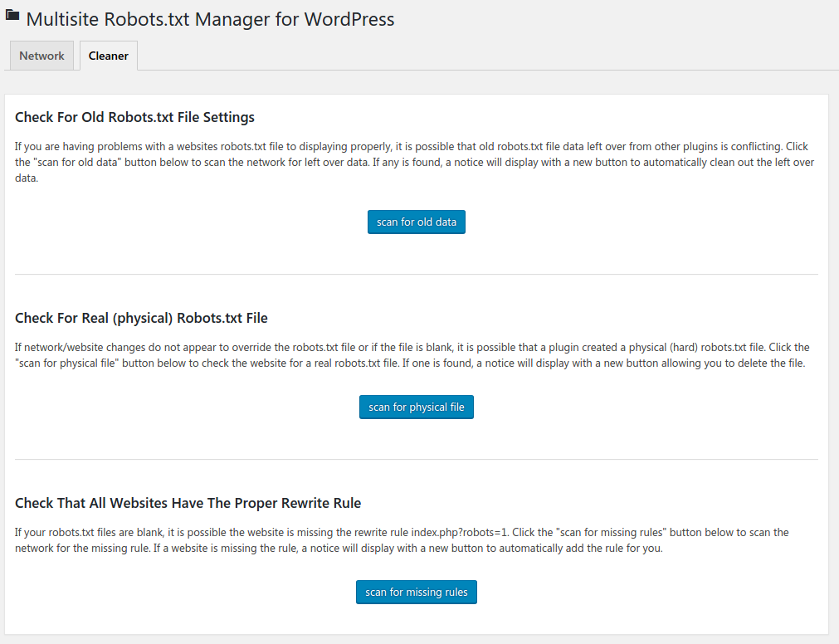Image resolution: width=839 pixels, height=644 pixels.
Task: Click the "Check For Real (physical) Robots.txt File" heading
Action: [141, 318]
